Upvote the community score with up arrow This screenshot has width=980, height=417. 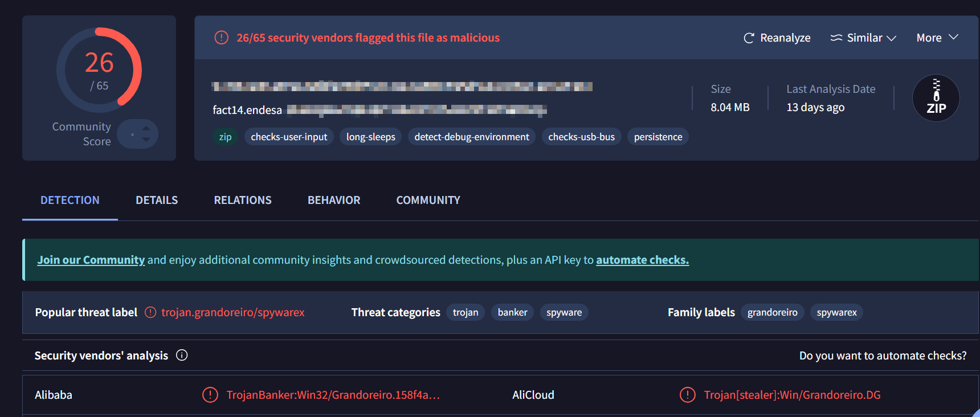point(146,128)
